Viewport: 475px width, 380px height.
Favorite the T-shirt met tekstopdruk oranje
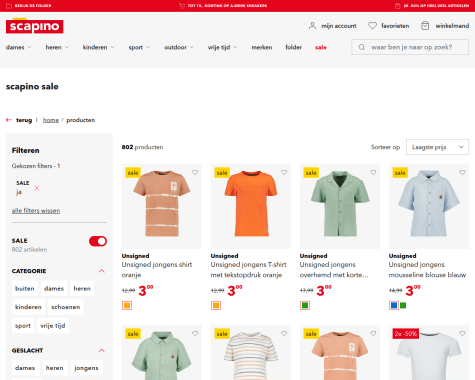pos(284,172)
